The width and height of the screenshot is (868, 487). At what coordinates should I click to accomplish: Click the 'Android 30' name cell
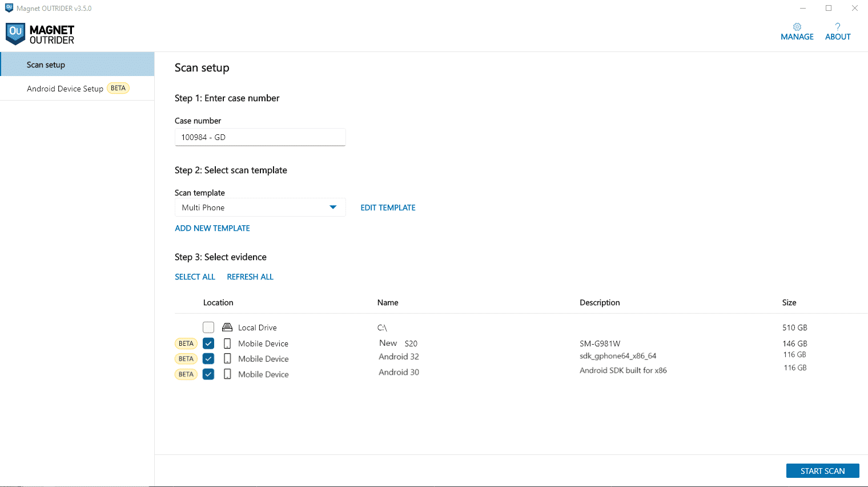pyautogui.click(x=399, y=372)
